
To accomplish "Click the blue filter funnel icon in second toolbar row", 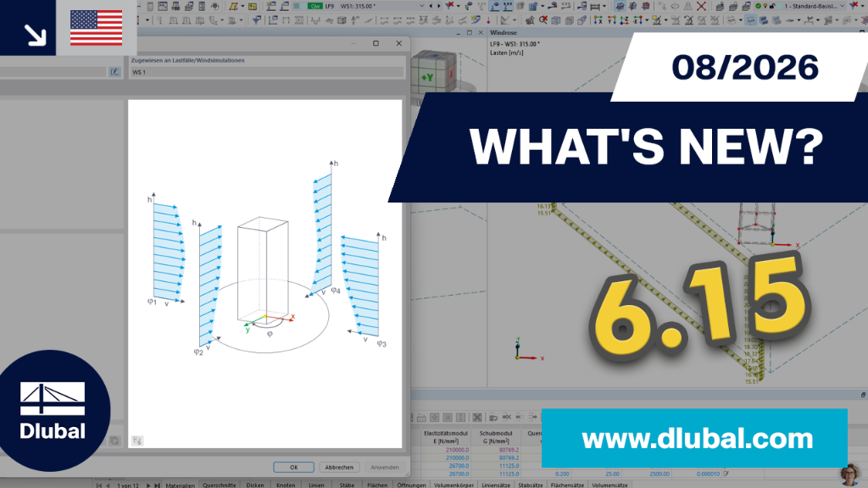I will tap(257, 20).
